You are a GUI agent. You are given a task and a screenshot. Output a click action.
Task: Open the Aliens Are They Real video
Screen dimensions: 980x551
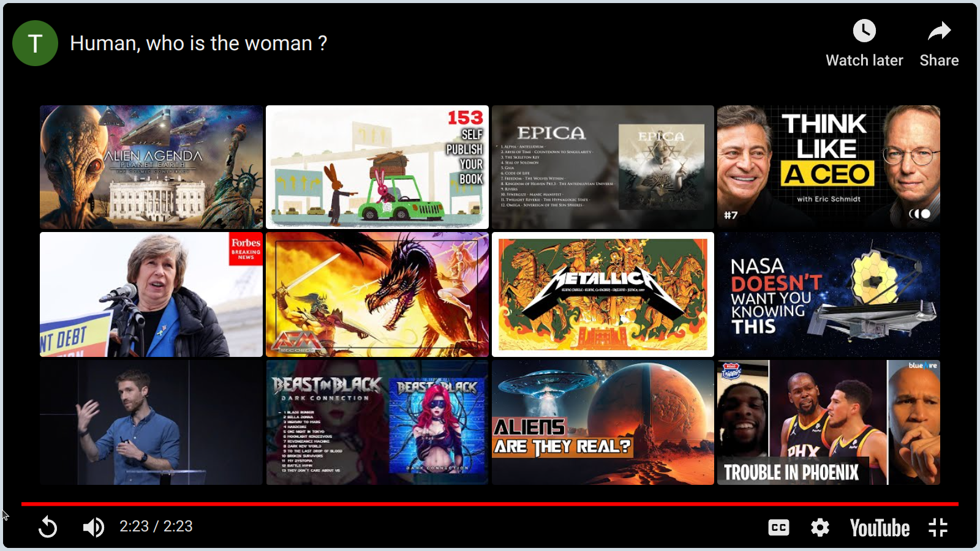click(x=603, y=422)
